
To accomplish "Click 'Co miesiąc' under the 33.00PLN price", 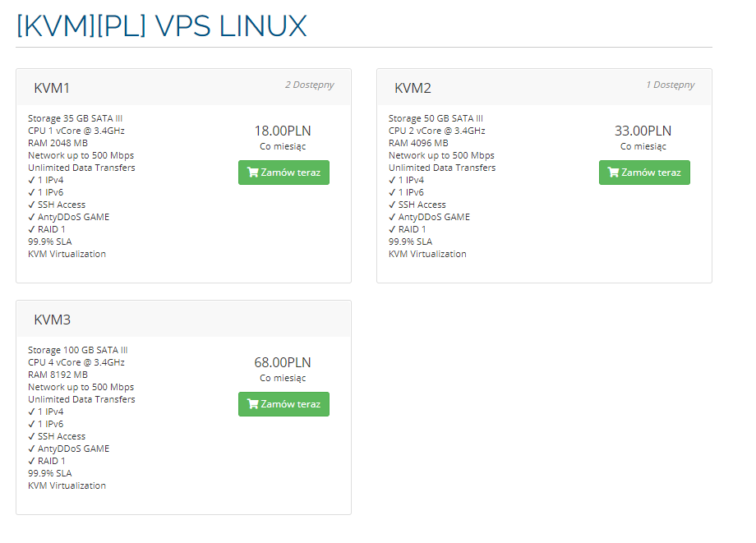I will click(x=643, y=146).
